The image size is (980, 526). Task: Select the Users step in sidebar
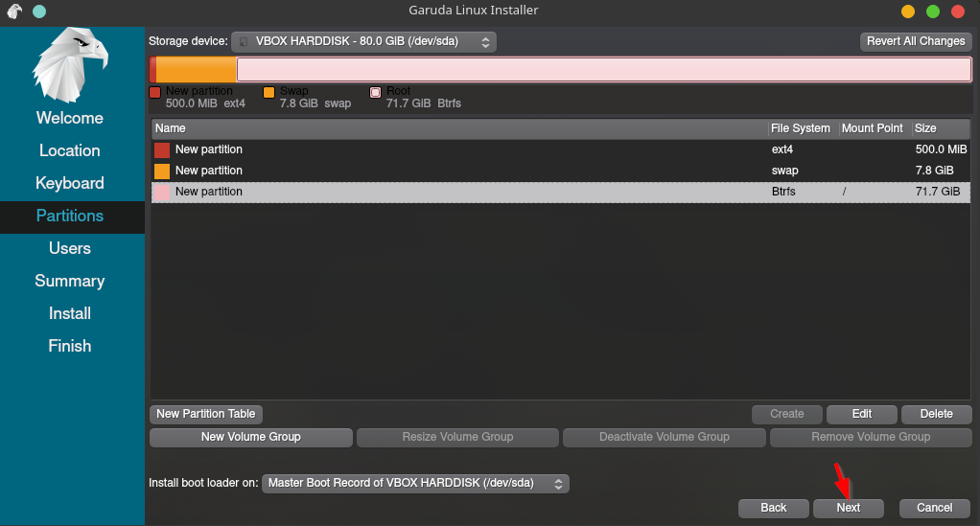tap(70, 249)
